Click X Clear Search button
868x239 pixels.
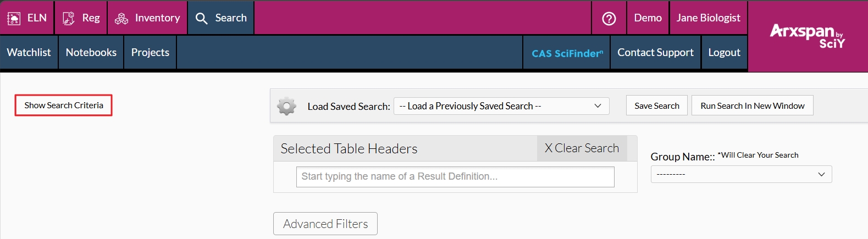pyautogui.click(x=582, y=148)
